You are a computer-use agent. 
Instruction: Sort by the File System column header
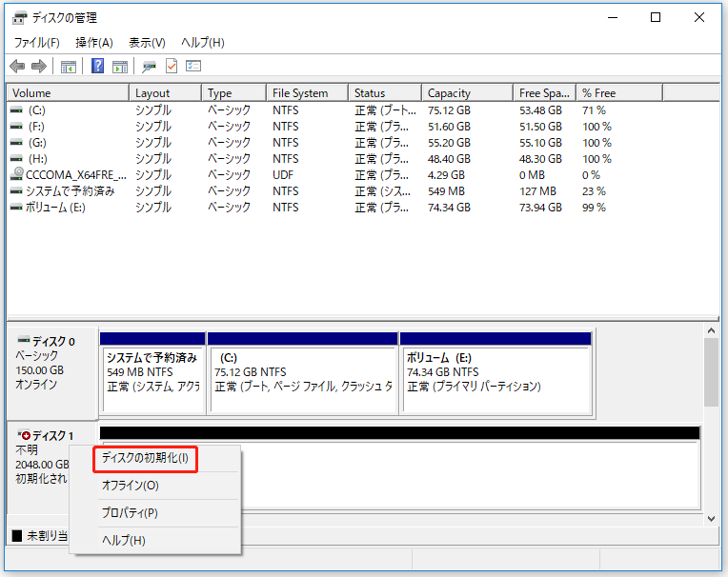coord(308,93)
